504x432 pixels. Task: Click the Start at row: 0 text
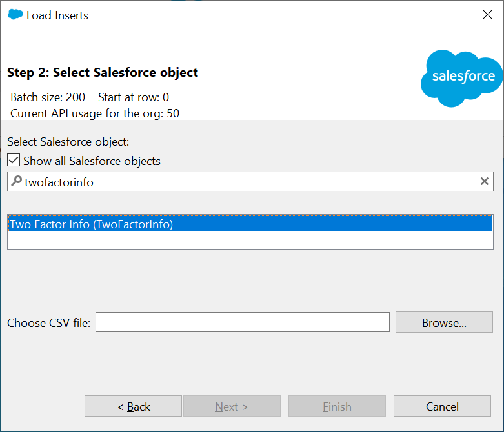(x=134, y=97)
